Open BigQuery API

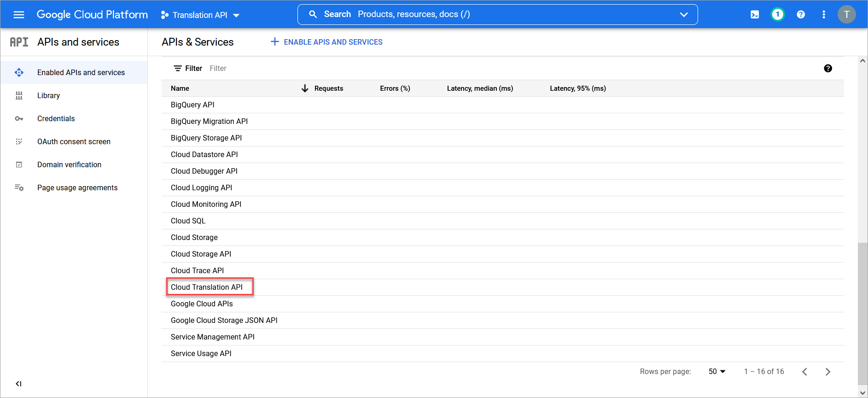click(x=192, y=105)
